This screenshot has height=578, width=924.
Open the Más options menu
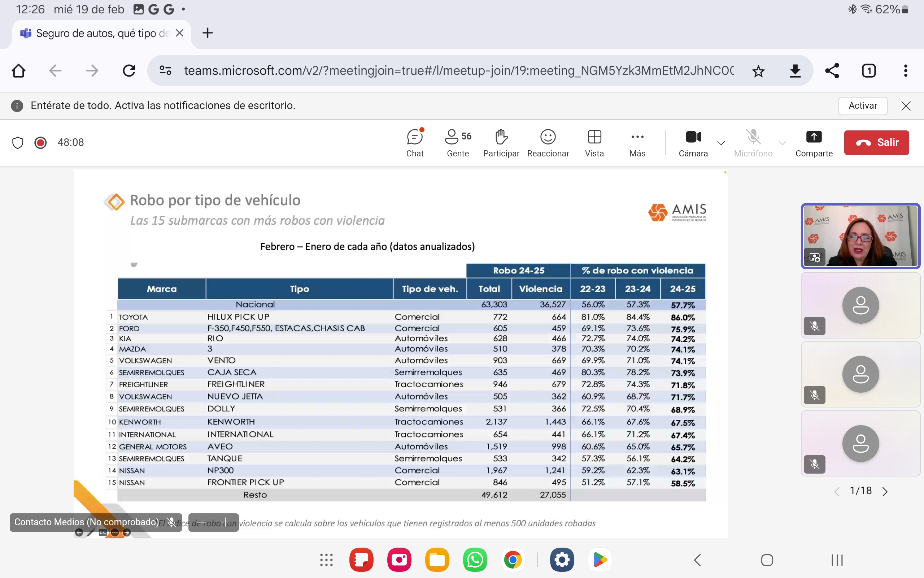[637, 143]
